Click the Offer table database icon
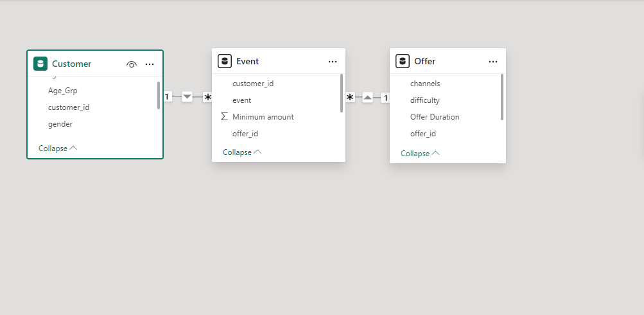This screenshot has height=315, width=644. [403, 61]
